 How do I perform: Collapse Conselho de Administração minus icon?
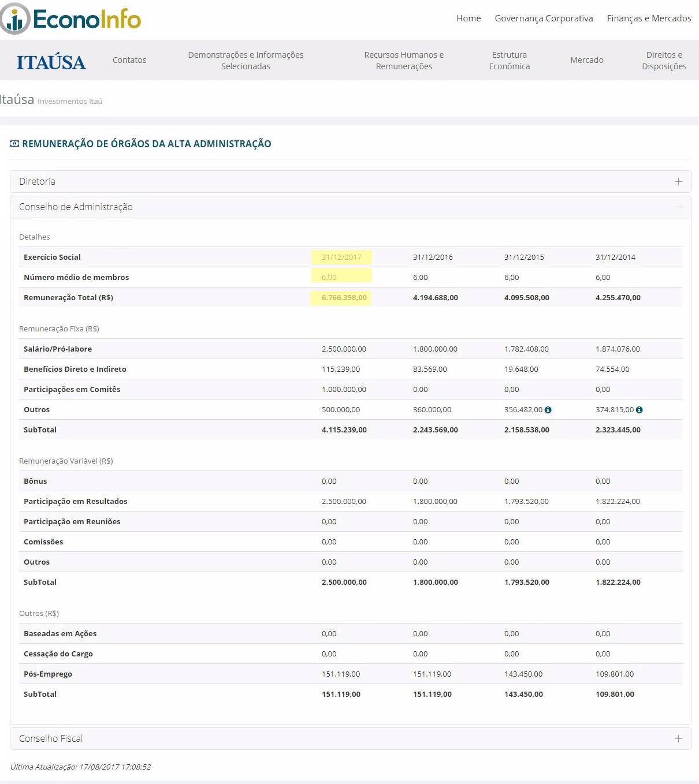[x=678, y=207]
